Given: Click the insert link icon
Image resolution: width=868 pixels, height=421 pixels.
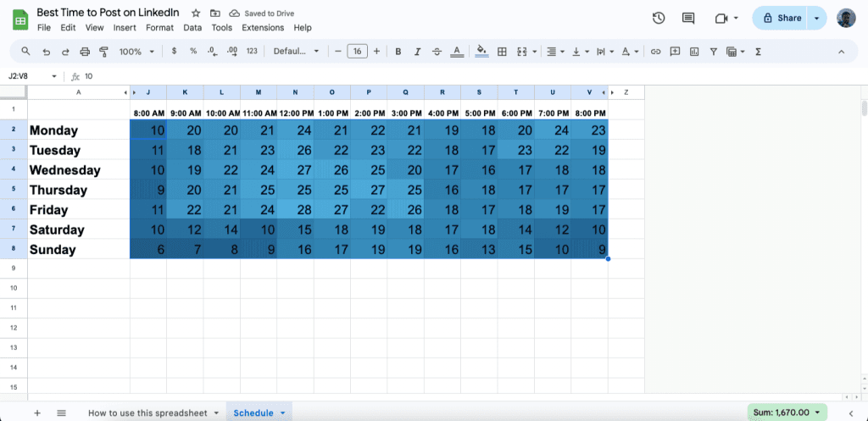Looking at the screenshot, I should [655, 52].
